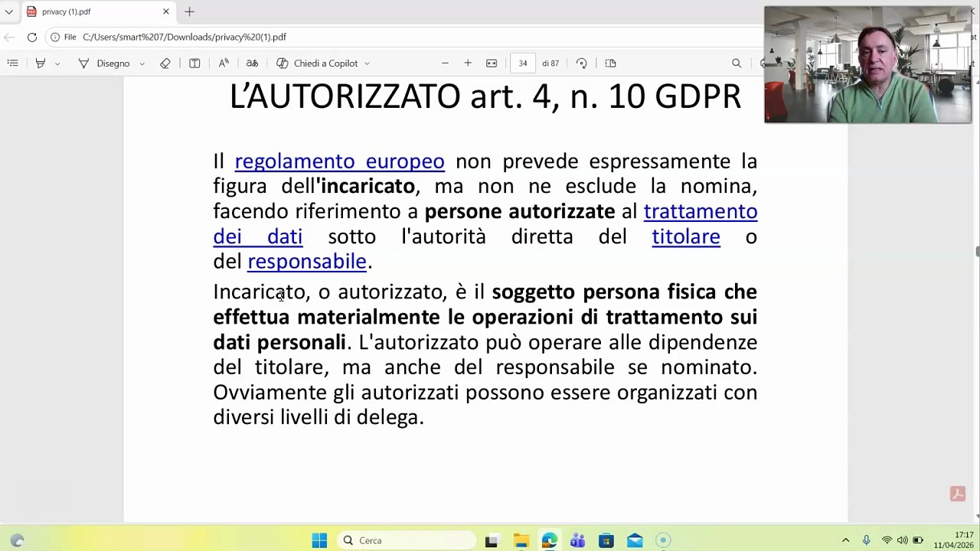Open the search in PDF tool
The width and height of the screenshot is (980, 551).
(737, 63)
